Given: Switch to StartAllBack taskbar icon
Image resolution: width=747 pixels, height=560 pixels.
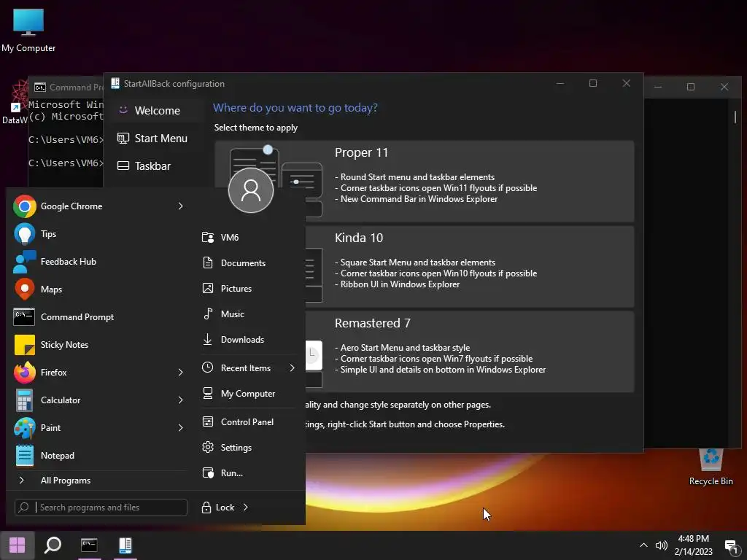Looking at the screenshot, I should 125,545.
